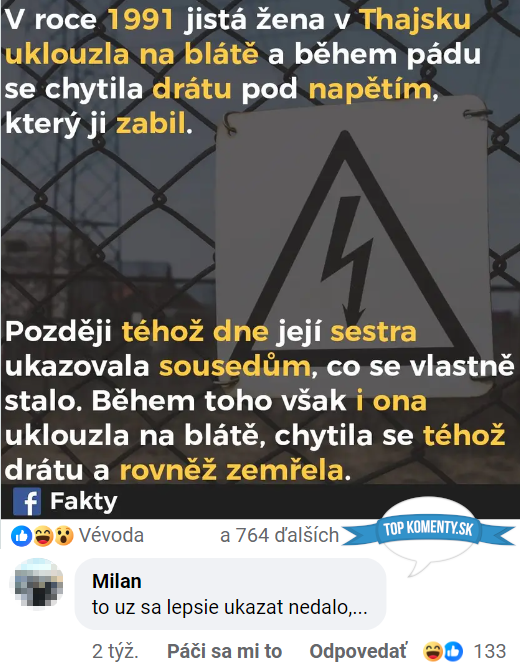View the 133 comment reactions count
Viewport: 520px width, 672px height.
(x=490, y=651)
